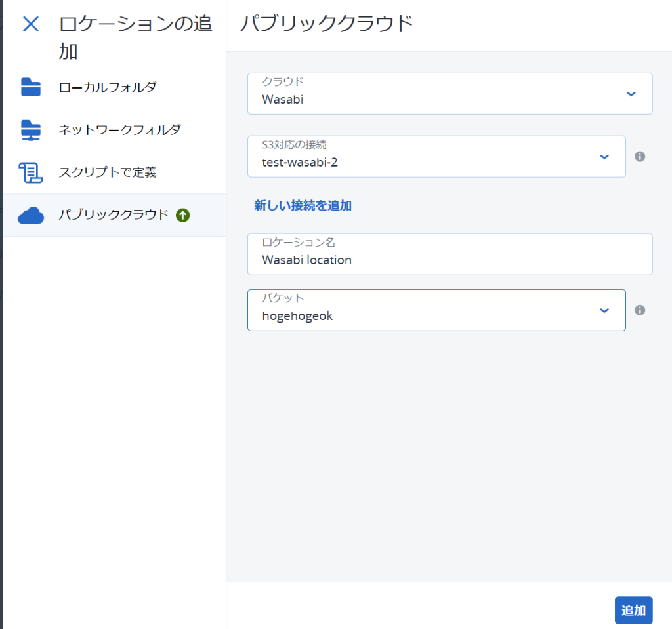The image size is (672, 629).
Task: Close the ロケーションの追加 panel with X
Action: click(31, 24)
